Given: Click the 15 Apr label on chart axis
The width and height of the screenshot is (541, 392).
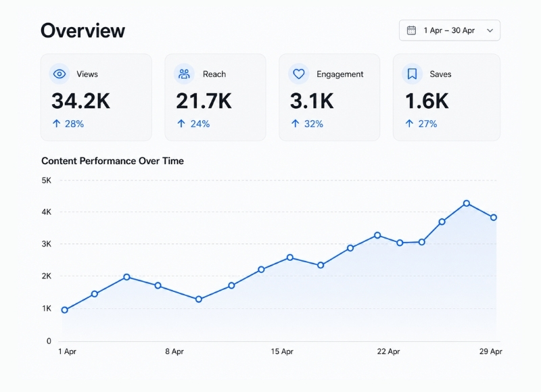Looking at the screenshot, I should point(282,351).
